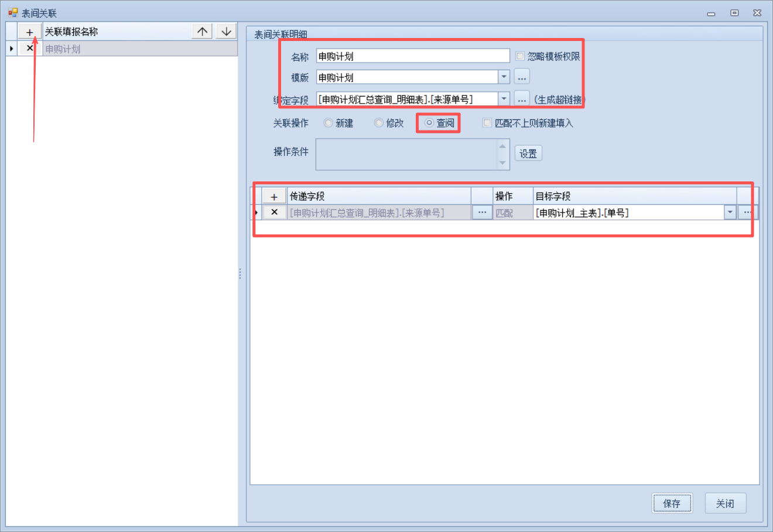Click into the 名称 text field

(x=413, y=56)
